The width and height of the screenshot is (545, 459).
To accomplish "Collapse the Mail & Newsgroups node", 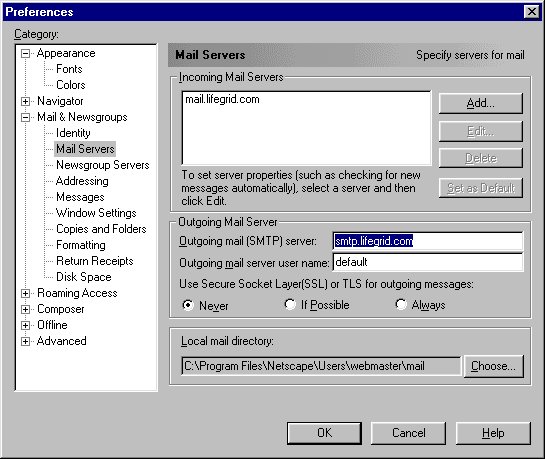I will (25, 117).
